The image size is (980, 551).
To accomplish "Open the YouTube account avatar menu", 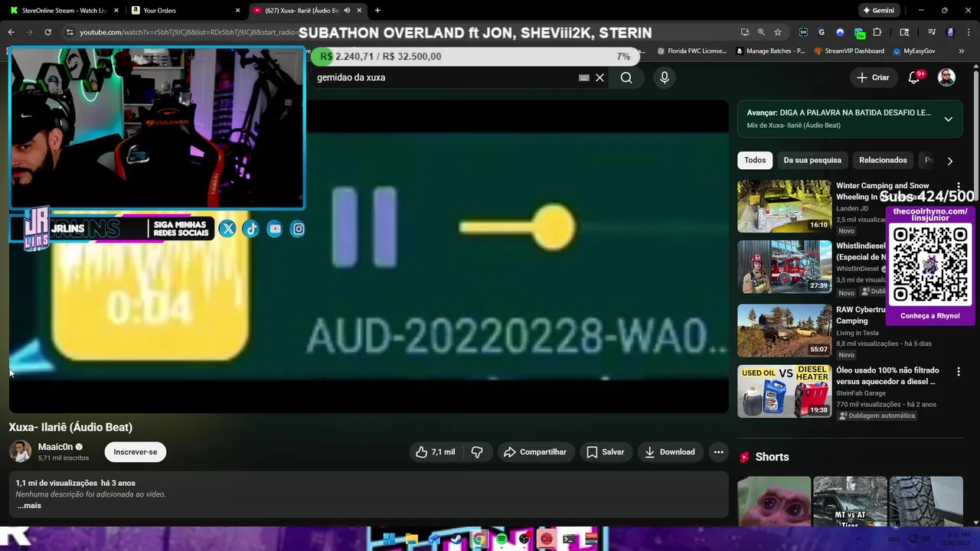I will [947, 77].
